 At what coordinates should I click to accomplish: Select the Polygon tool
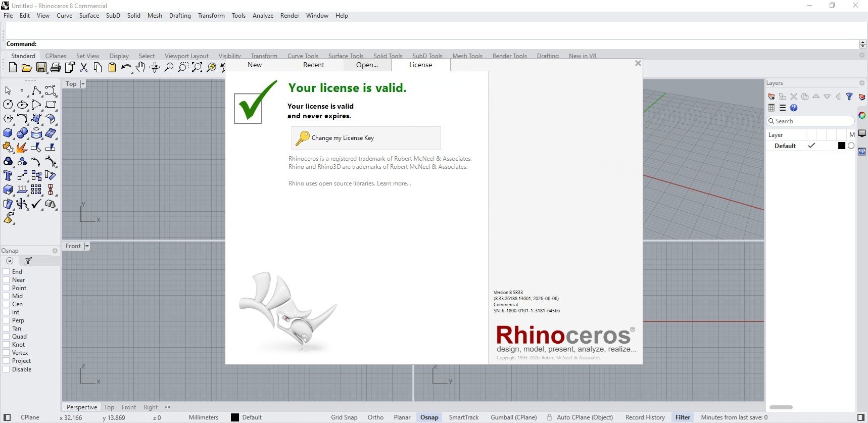[8, 119]
